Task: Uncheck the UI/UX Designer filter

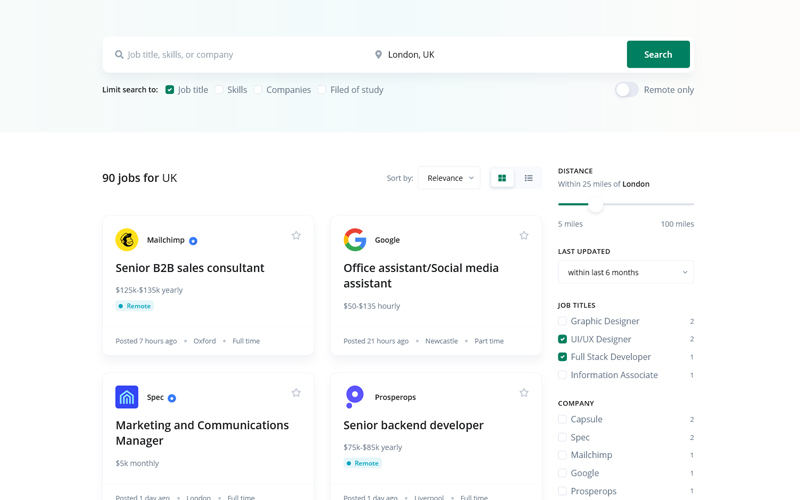Action: point(563,340)
